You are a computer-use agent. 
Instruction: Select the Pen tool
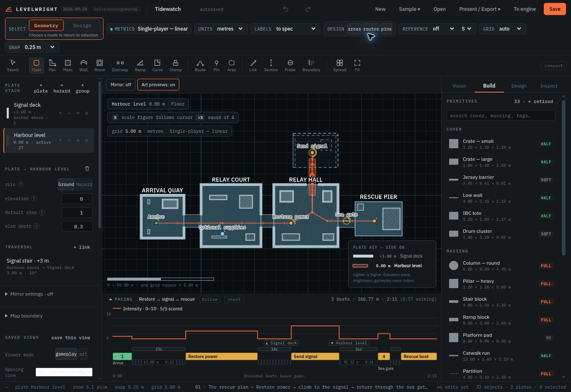click(x=52, y=65)
